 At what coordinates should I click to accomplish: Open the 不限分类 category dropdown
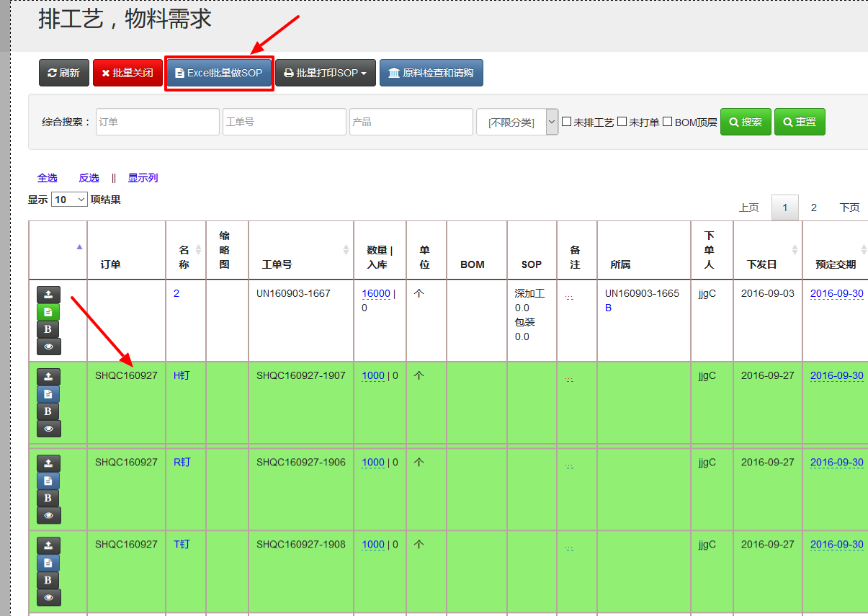click(517, 122)
